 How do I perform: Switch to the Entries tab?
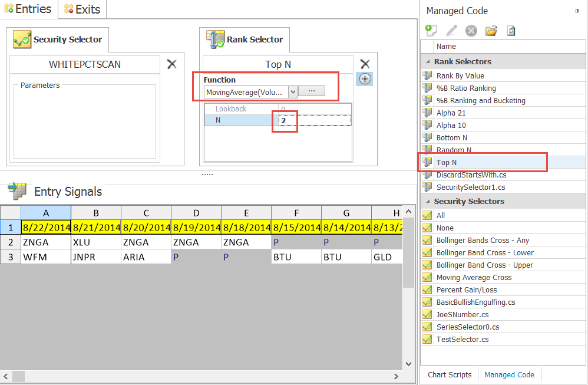tap(28, 9)
